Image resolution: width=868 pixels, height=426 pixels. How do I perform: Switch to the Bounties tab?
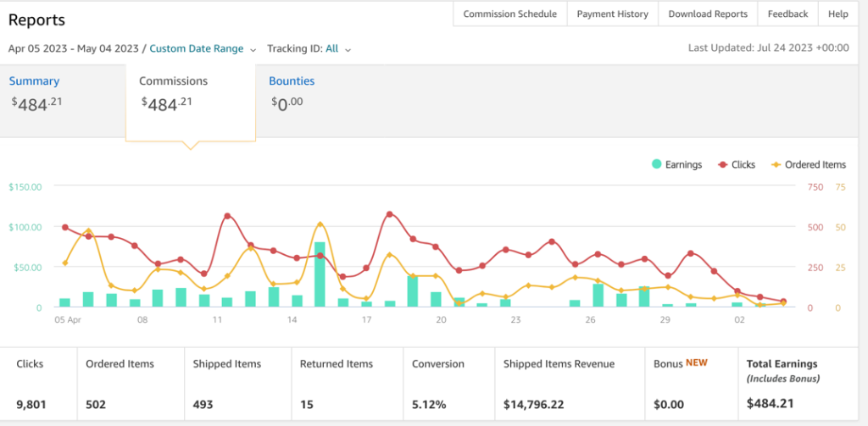click(x=292, y=81)
